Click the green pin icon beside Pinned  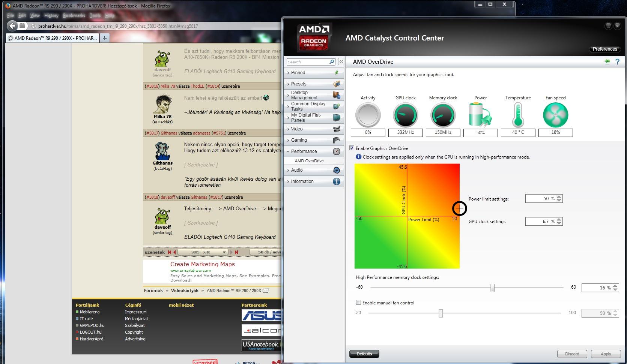coord(337,72)
